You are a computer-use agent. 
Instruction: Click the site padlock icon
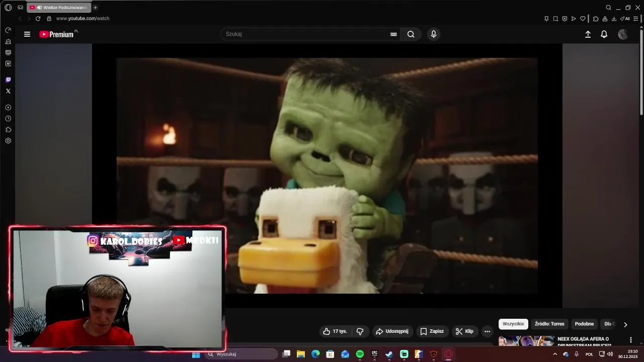pos(49,19)
